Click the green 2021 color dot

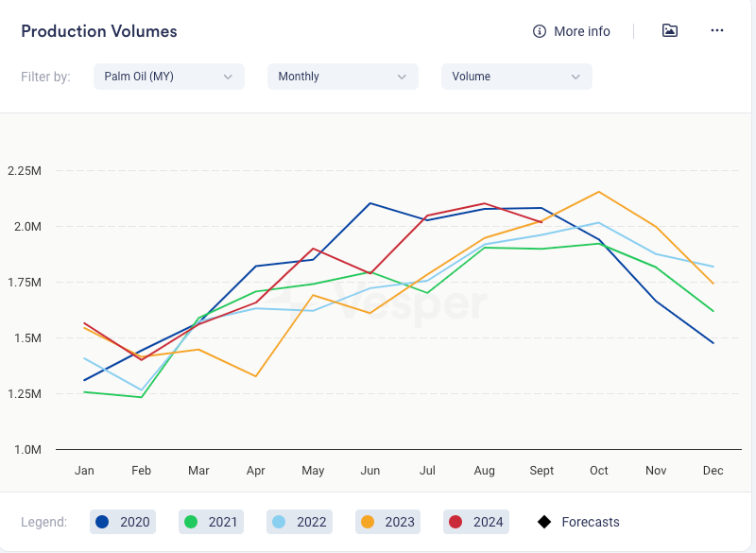pos(190,522)
